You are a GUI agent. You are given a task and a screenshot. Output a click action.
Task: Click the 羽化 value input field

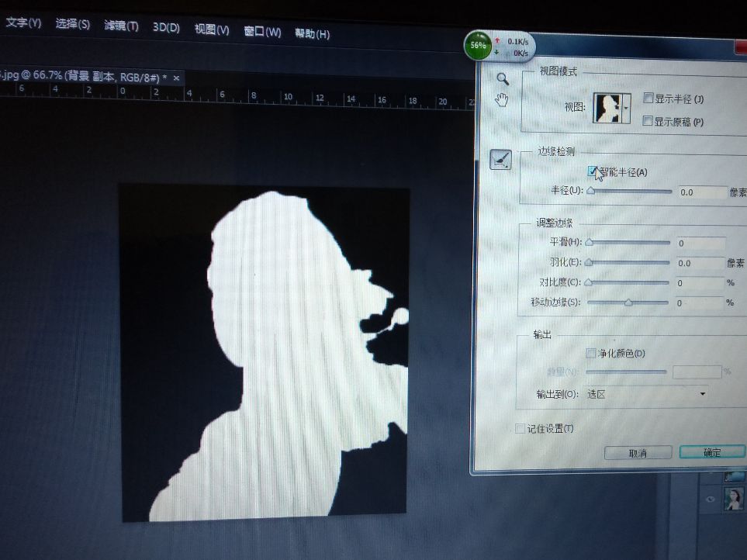coord(700,264)
